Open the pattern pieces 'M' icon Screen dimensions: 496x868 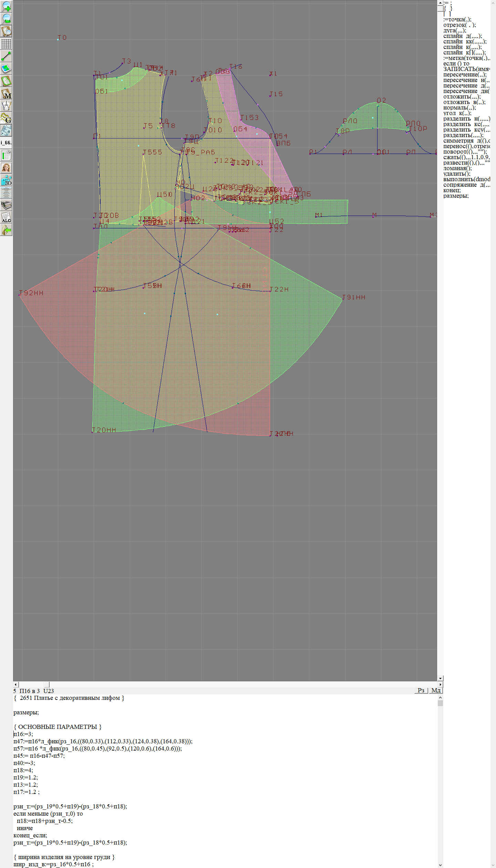coord(6,94)
